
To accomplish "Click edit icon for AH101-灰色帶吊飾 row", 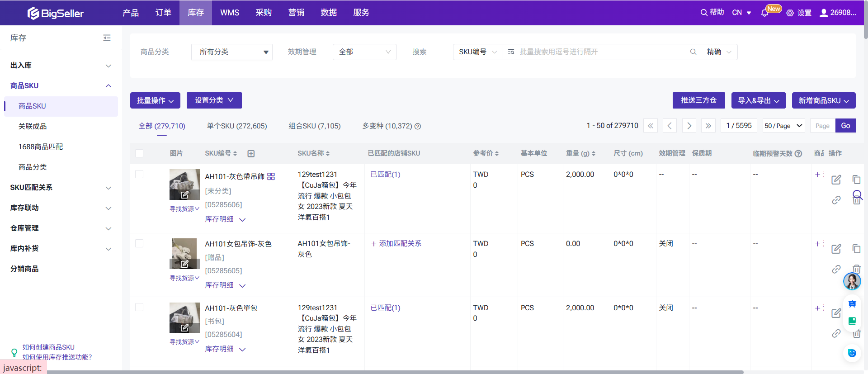I will point(836,180).
